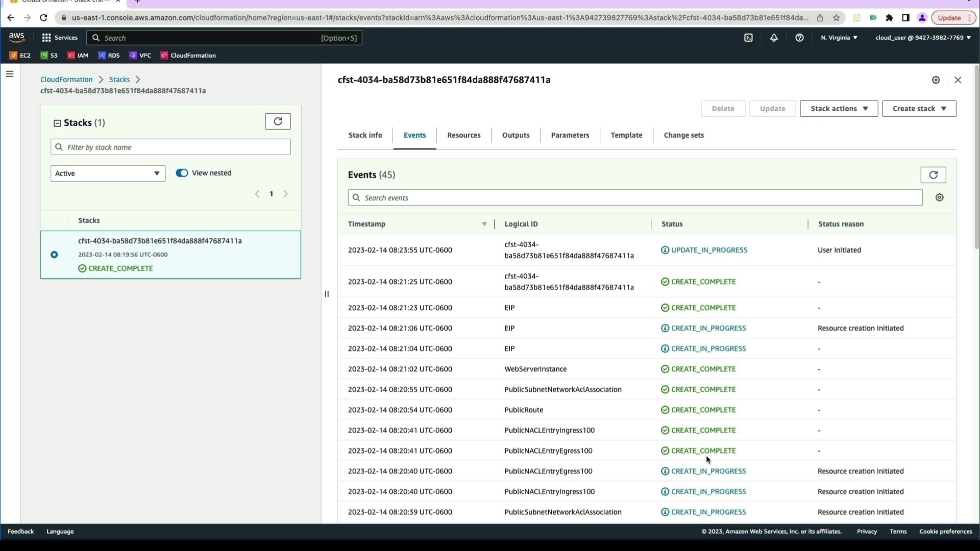Open the left hamburger navigation menu
This screenshot has height=551, width=980.
pyautogui.click(x=10, y=74)
